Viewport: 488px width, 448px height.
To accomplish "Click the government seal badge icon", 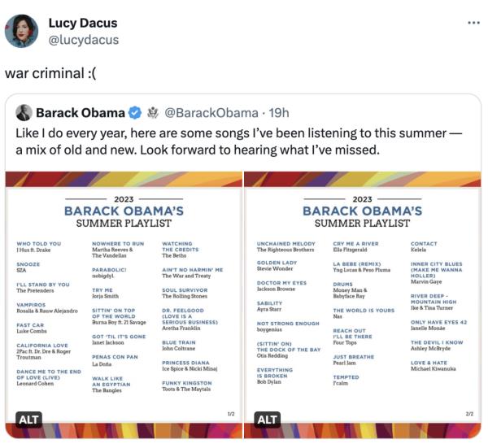I will point(152,112).
